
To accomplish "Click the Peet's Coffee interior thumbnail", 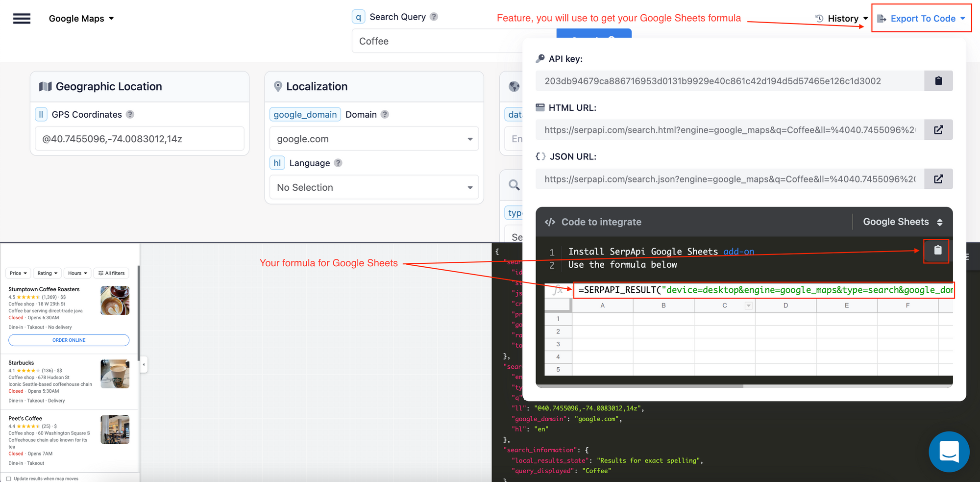I will point(115,430).
